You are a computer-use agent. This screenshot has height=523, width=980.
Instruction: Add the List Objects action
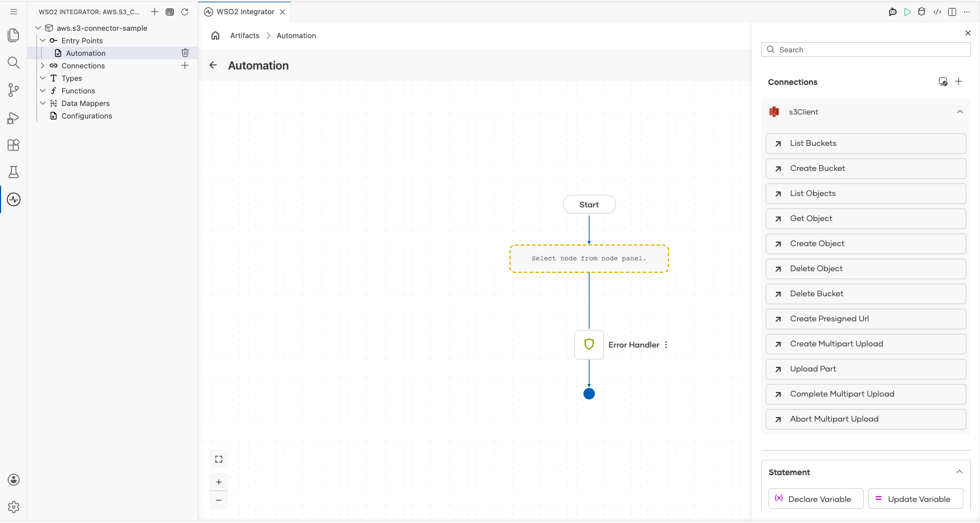click(x=865, y=194)
